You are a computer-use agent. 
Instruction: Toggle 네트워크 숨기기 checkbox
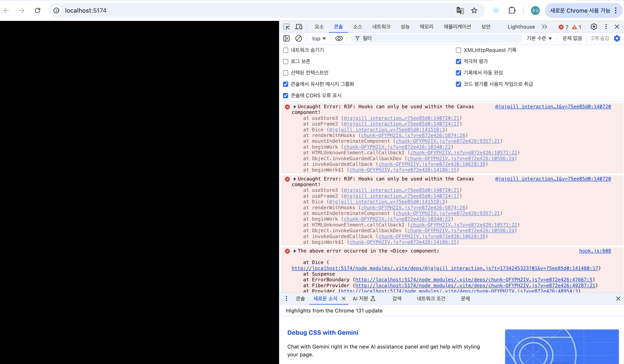(x=286, y=50)
